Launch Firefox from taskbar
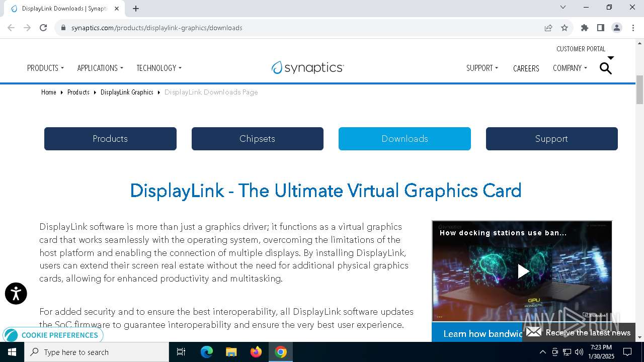This screenshot has height=362, width=644. point(256,352)
